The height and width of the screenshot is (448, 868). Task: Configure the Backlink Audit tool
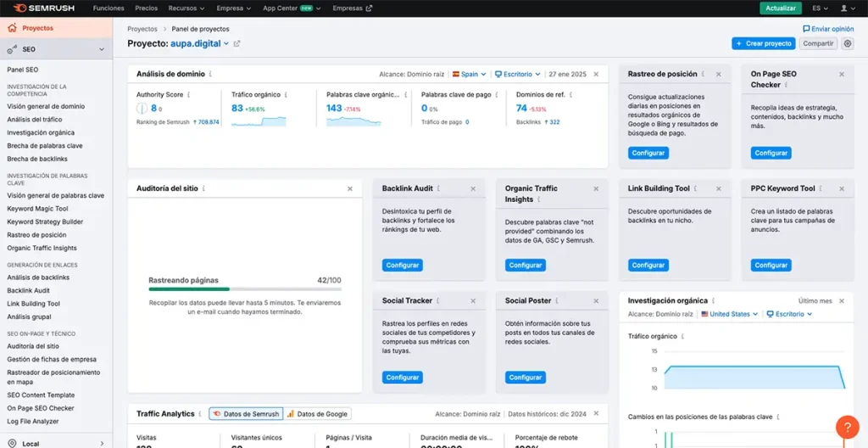tap(403, 265)
